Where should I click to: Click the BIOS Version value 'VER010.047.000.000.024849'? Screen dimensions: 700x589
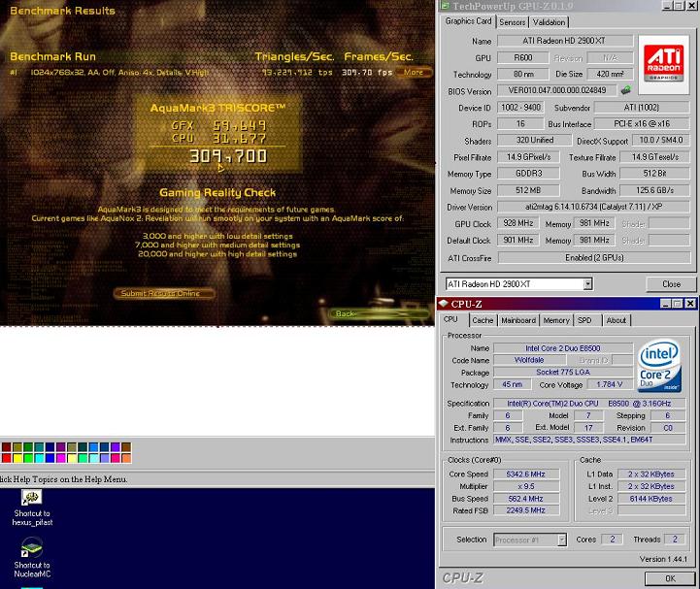click(557, 90)
